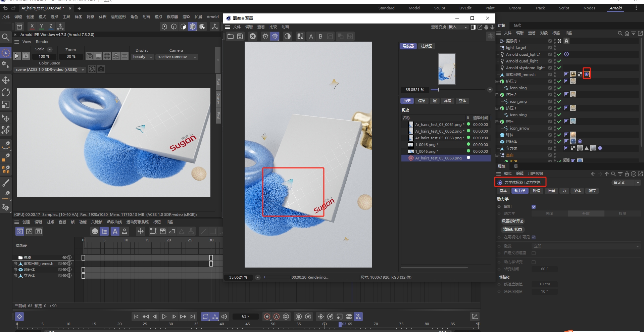Open the 磁撞 tab in dynamics attributes
Screen dimensions: 644x332
(x=536, y=191)
